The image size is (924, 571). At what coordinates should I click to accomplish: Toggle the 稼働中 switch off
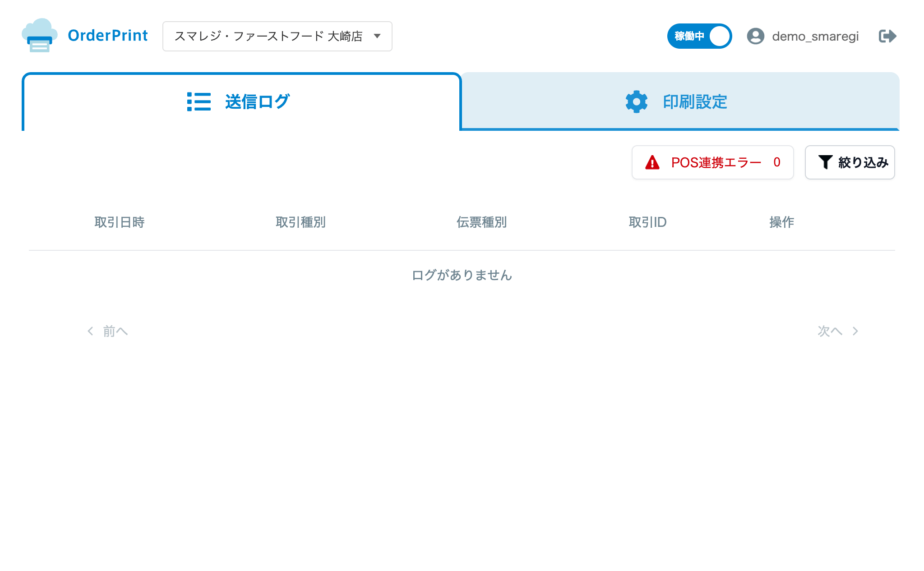pos(699,36)
